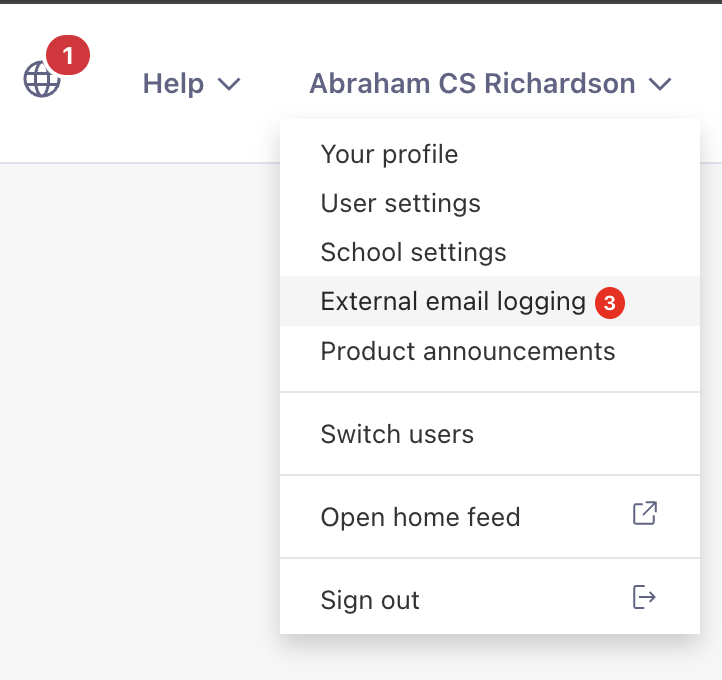
Task: Choose Switch users
Action: 397,434
